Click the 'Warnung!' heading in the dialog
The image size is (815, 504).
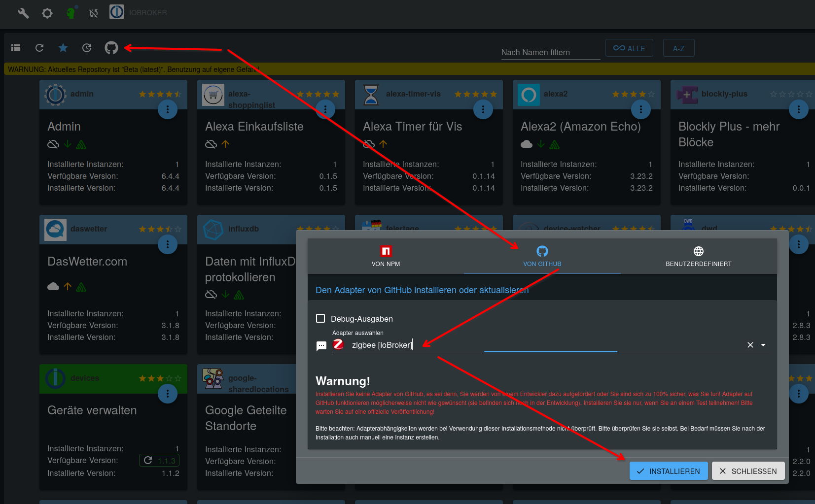click(343, 381)
